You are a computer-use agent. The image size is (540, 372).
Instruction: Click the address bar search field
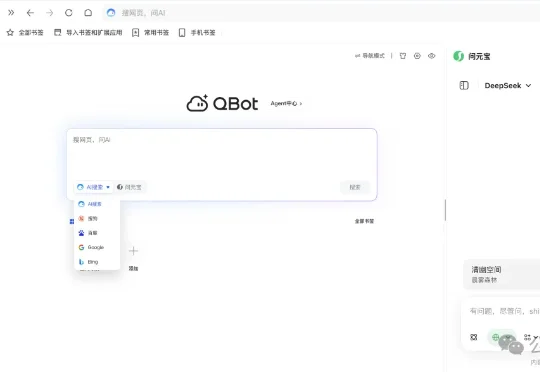(320, 13)
